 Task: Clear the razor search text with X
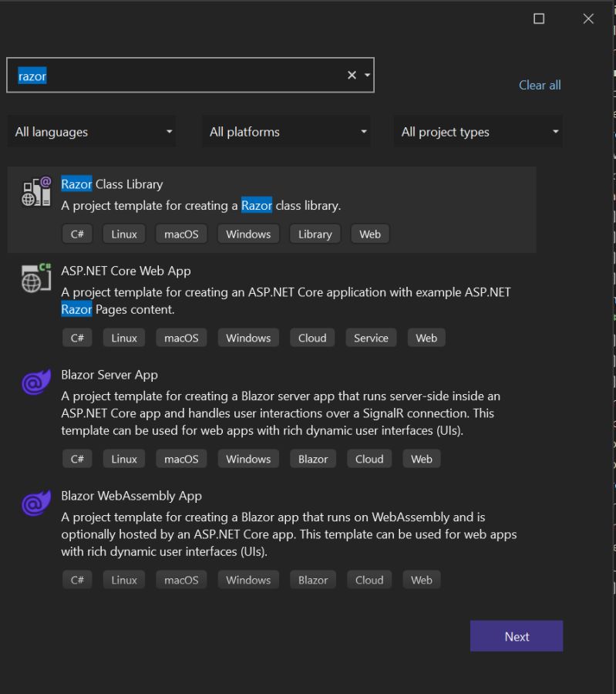tap(352, 76)
